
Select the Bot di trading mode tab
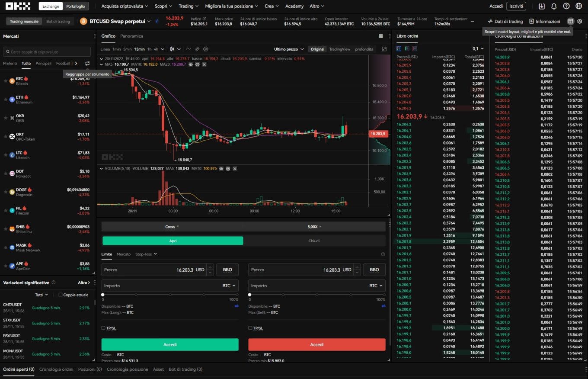[x=58, y=21]
